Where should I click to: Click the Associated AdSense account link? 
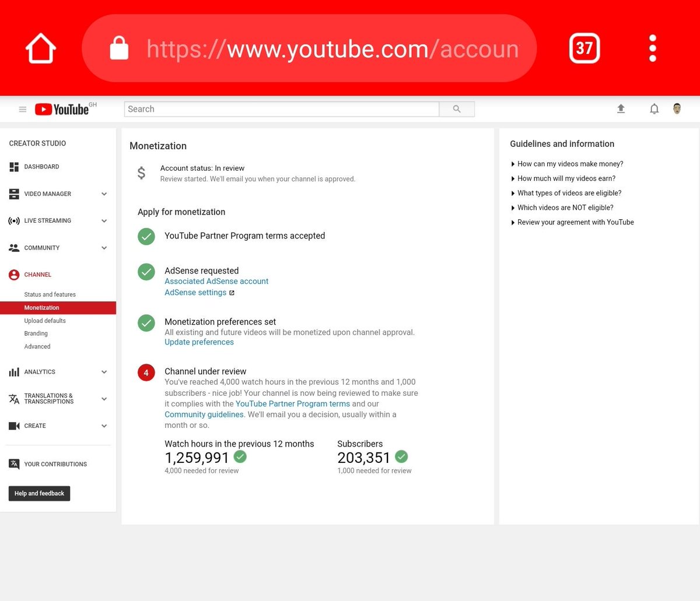[x=216, y=281]
